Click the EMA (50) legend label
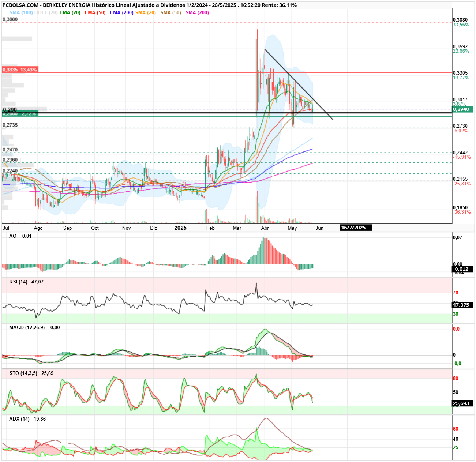The image size is (476, 462). 95,12
